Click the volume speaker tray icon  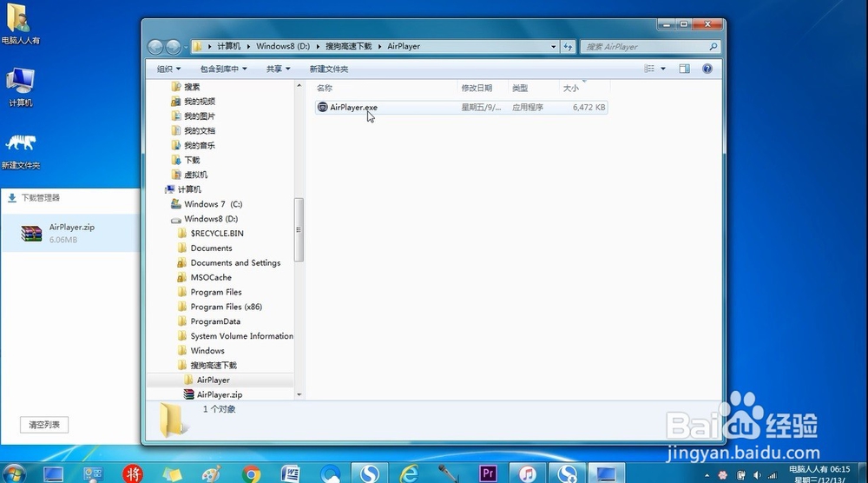[757, 475]
